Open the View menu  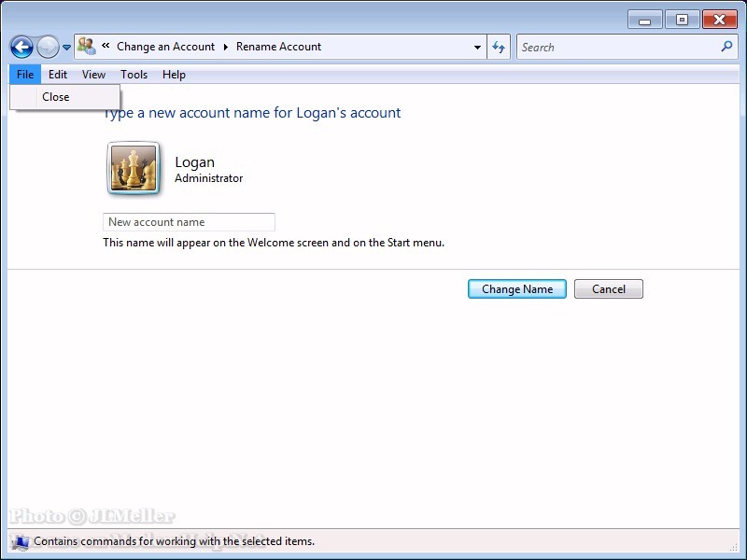click(93, 75)
